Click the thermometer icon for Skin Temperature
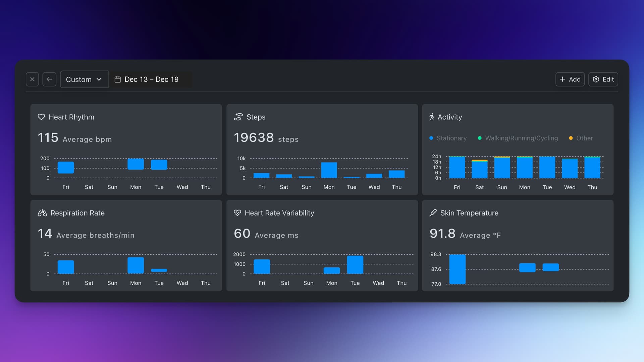Viewport: 644px width, 362px height. 433,213
